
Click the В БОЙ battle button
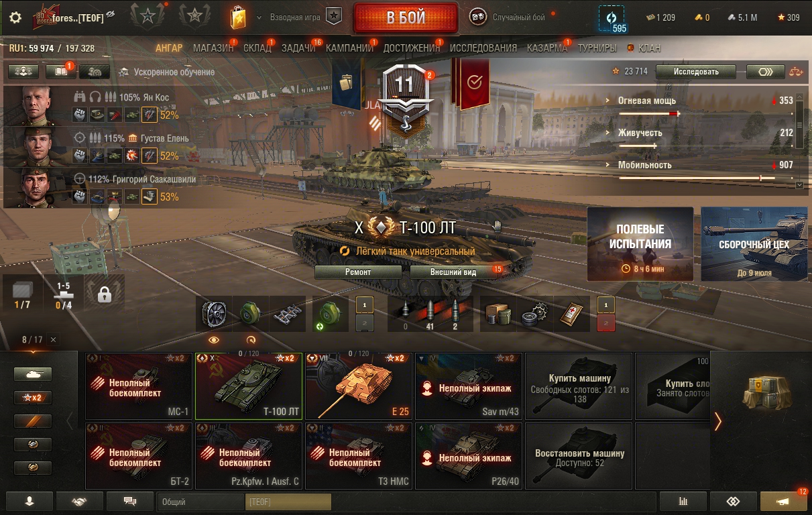[x=406, y=18]
